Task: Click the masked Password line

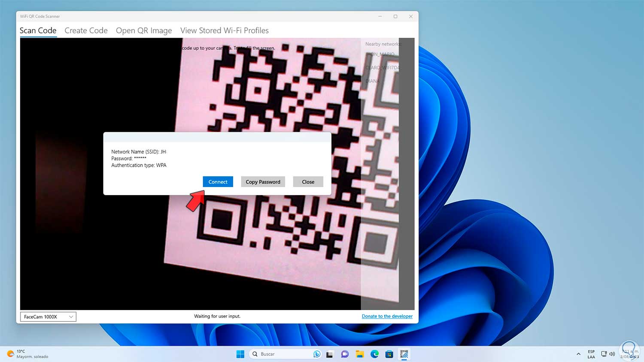Action: click(x=129, y=158)
